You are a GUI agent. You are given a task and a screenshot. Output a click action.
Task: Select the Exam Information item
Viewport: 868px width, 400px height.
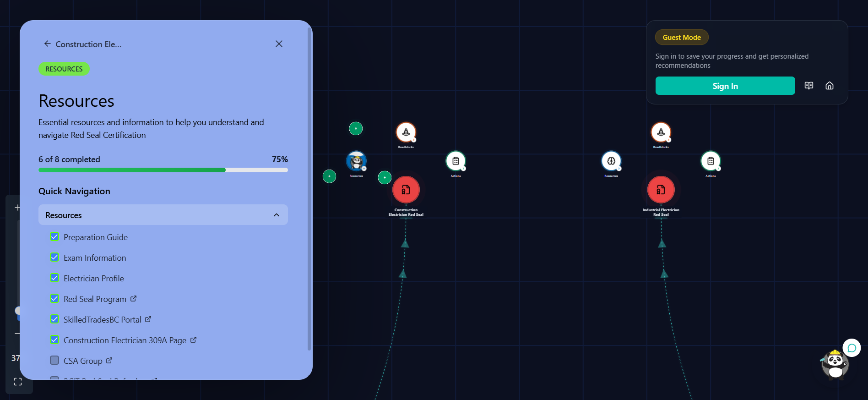click(95, 258)
